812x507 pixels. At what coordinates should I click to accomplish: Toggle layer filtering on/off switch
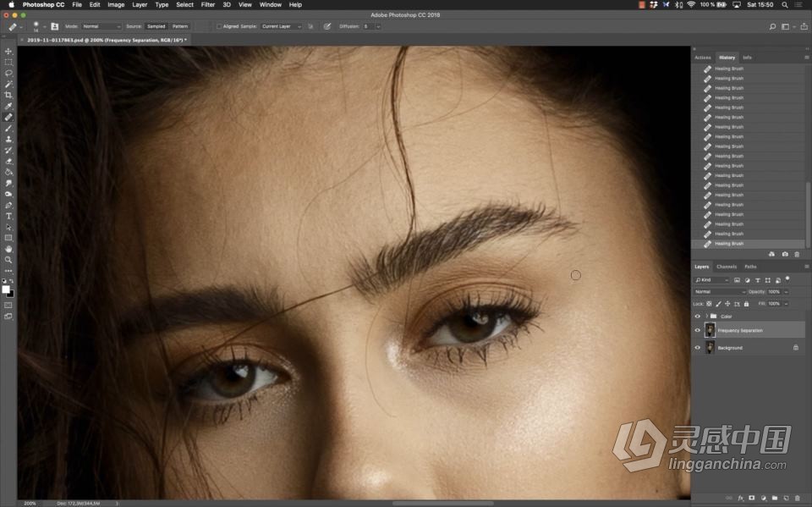[x=787, y=279]
